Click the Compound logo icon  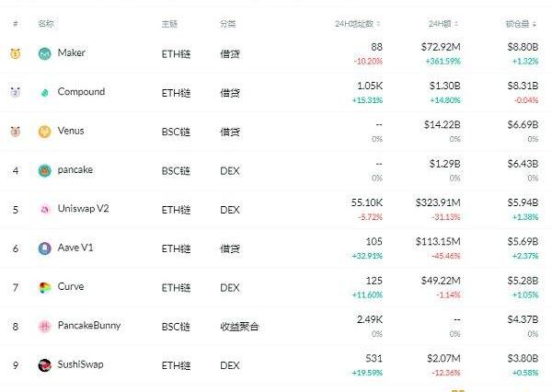pyautogui.click(x=44, y=93)
